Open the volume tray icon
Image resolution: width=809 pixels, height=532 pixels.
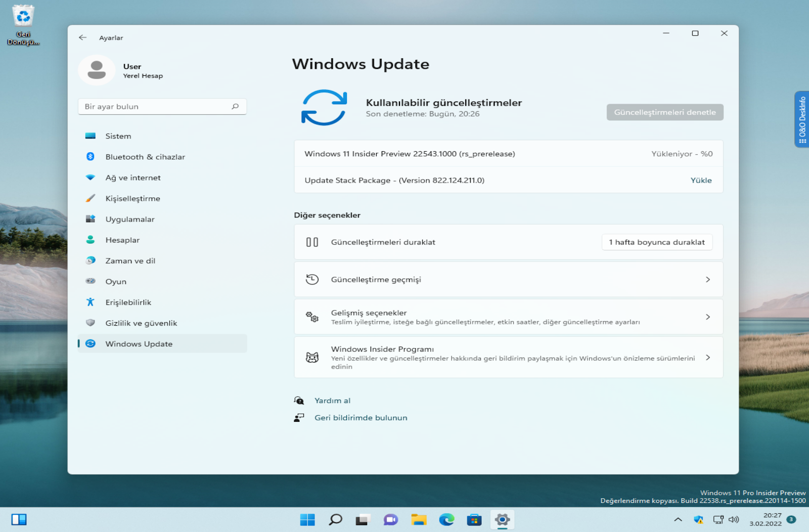(734, 519)
